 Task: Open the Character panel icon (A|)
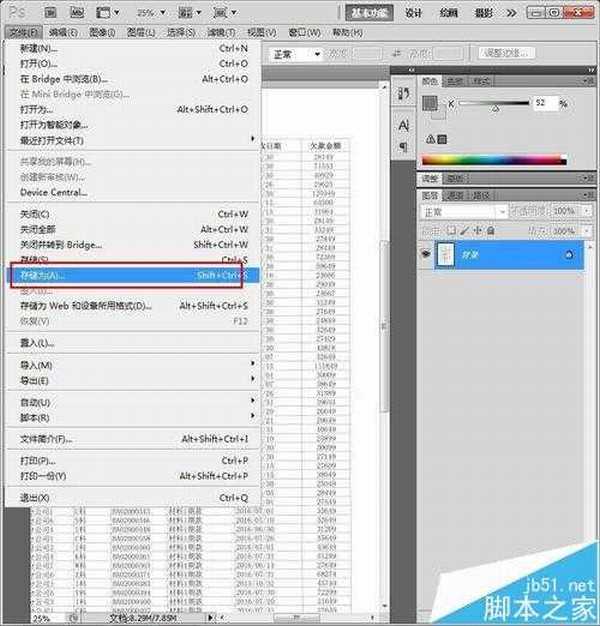pos(404,126)
